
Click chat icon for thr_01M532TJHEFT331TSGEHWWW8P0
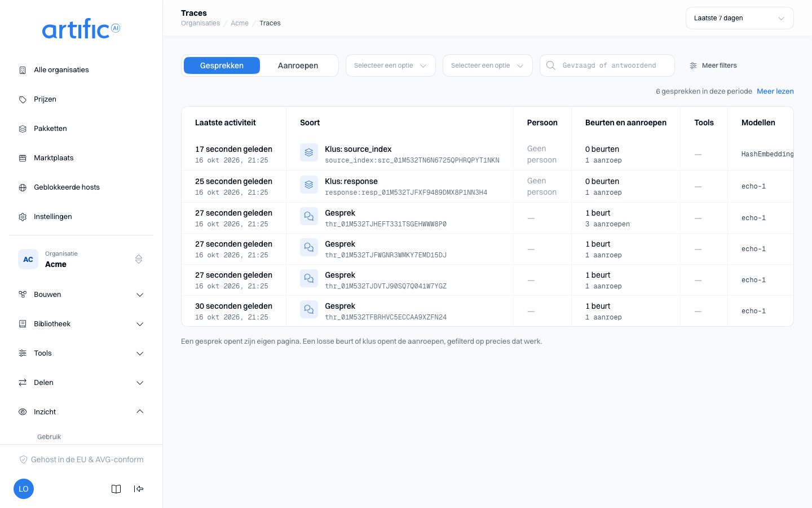point(309,216)
